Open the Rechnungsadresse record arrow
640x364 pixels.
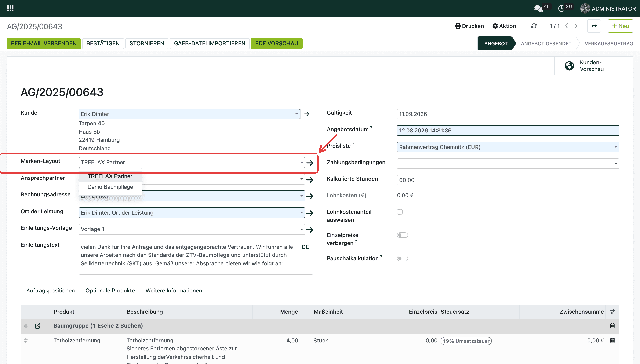click(x=310, y=196)
